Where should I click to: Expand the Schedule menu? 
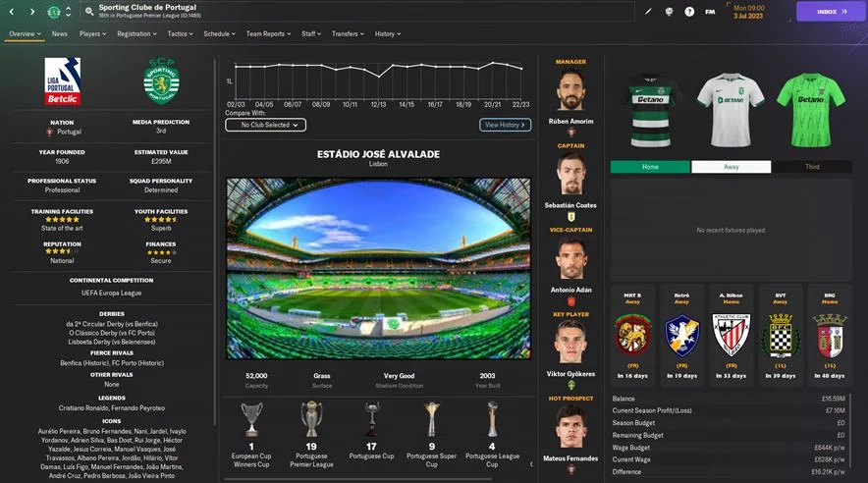(219, 33)
